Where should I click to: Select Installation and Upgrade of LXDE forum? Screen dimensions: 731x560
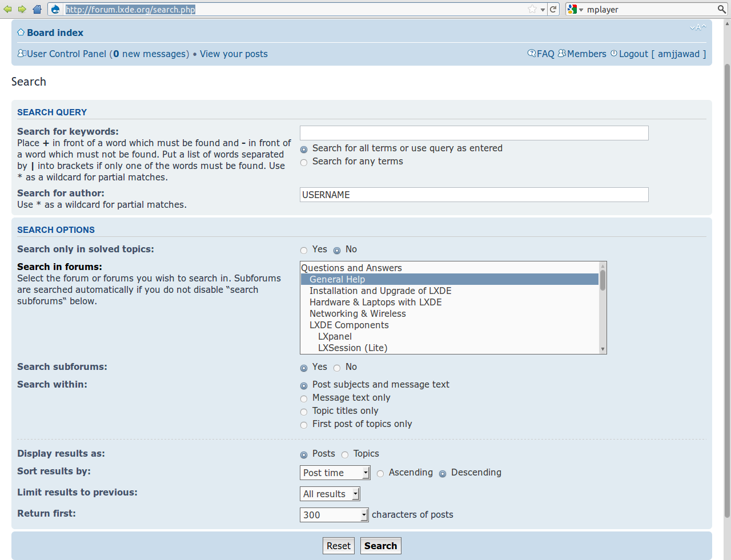(449, 291)
